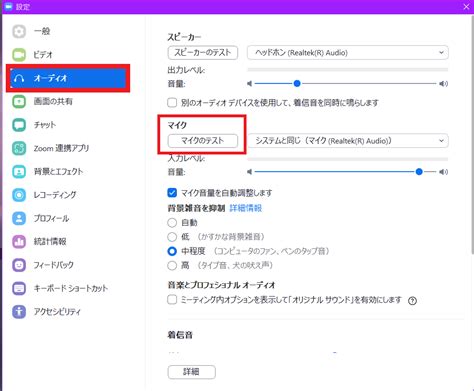Click the Recording circle icon
474x391 pixels.
tap(19, 195)
